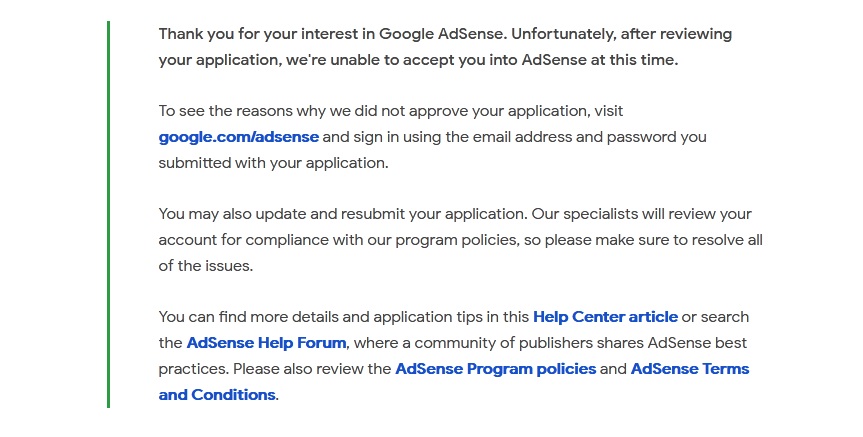Click the text "submitted with your application."
The width and height of the screenshot is (863, 437).
(274, 163)
